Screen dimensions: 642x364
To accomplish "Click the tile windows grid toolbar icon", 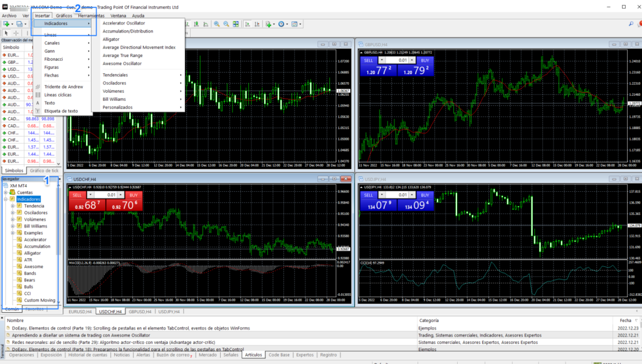I will (236, 24).
